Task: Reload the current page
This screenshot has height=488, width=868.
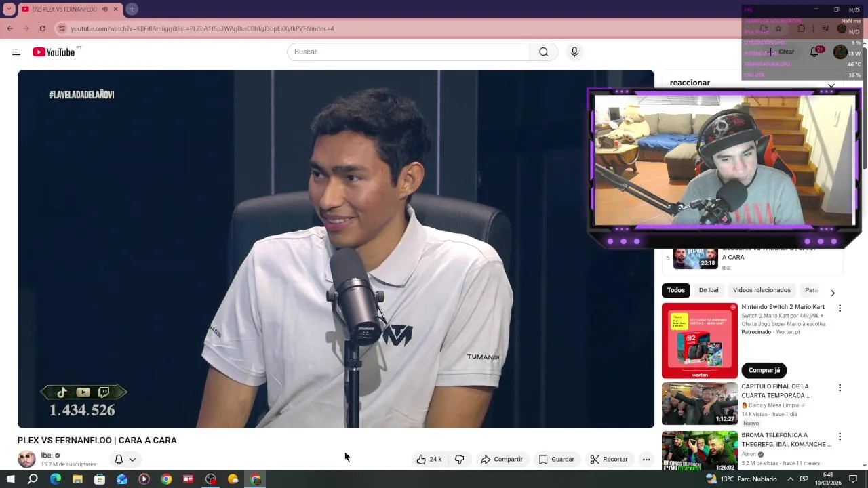Action: pyautogui.click(x=42, y=28)
